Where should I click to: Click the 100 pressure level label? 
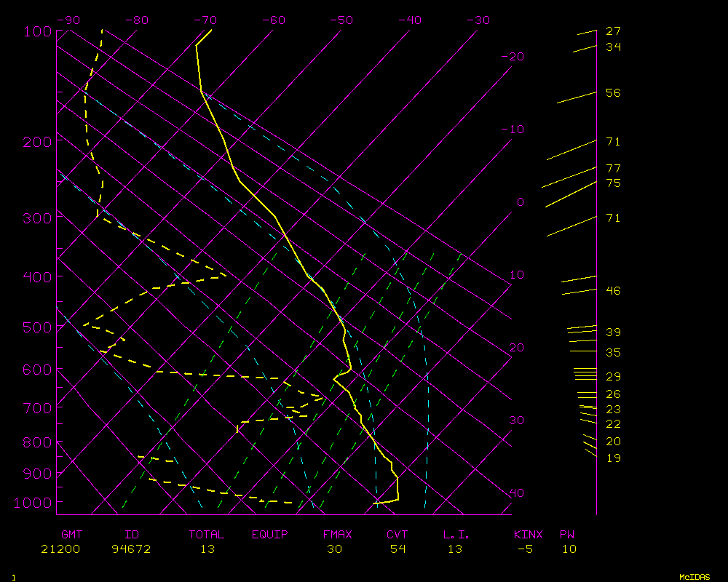click(36, 31)
